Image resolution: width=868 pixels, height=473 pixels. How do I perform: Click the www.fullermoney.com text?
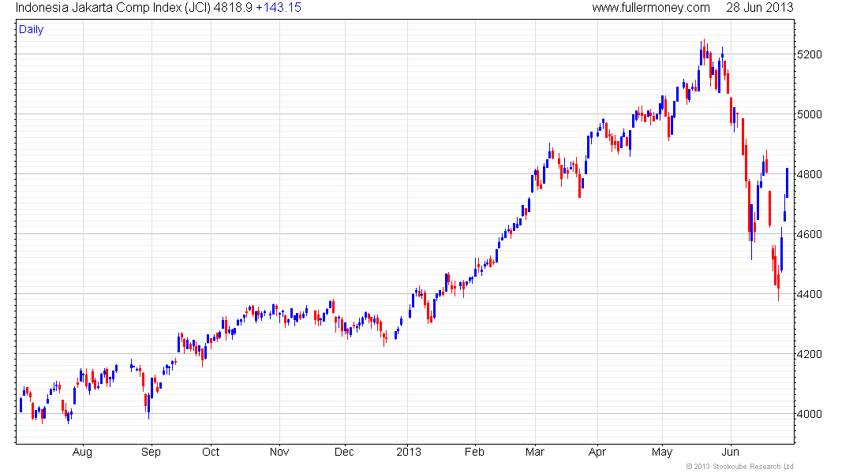tap(651, 8)
